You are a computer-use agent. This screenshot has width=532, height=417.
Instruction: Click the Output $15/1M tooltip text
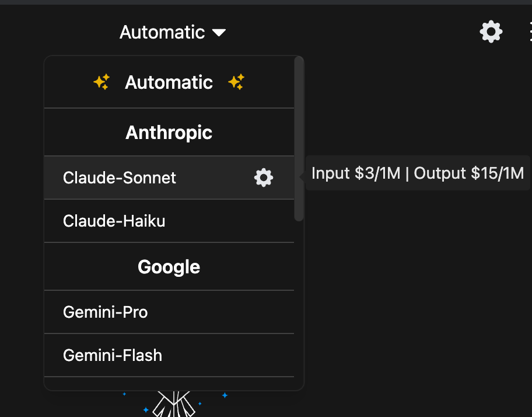click(469, 173)
